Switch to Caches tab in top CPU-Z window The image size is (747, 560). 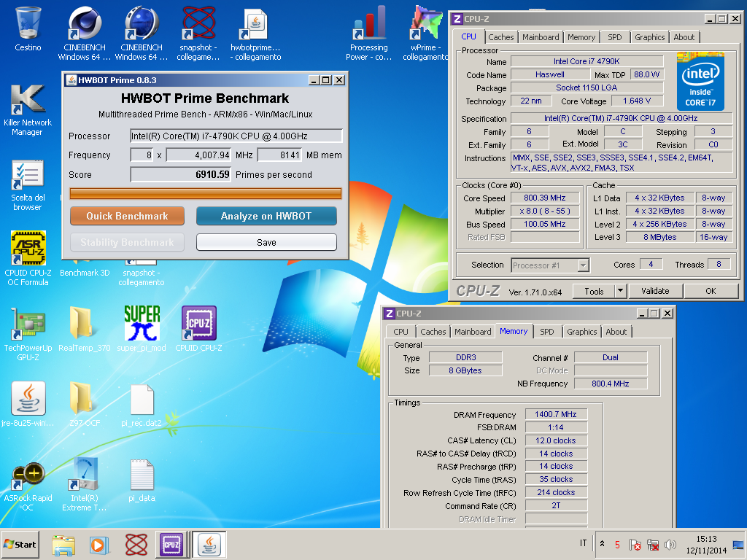coord(500,37)
